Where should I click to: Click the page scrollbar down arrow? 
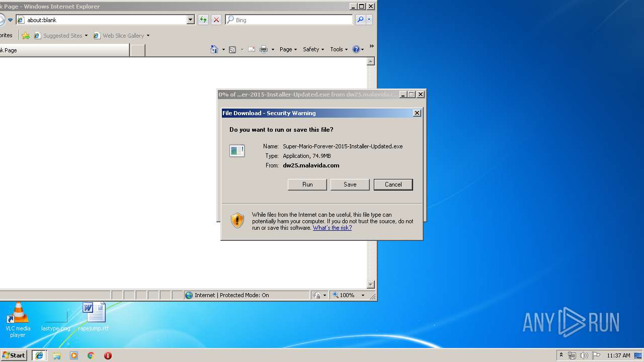[x=371, y=285]
